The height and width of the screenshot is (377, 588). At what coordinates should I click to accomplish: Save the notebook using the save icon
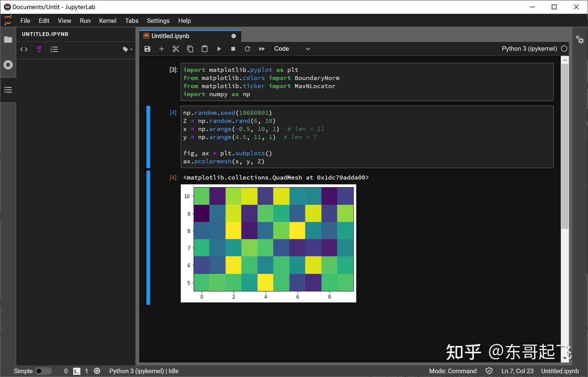(147, 49)
